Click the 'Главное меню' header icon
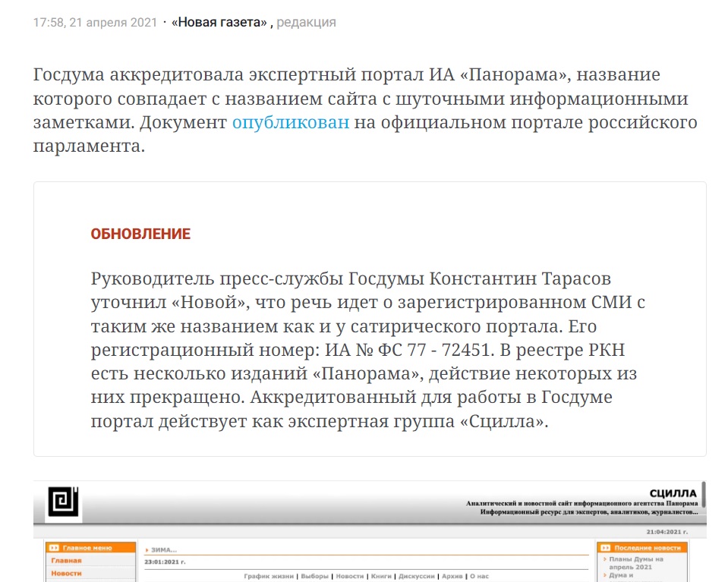Image resolution: width=728 pixels, height=582 pixels. tap(53, 548)
